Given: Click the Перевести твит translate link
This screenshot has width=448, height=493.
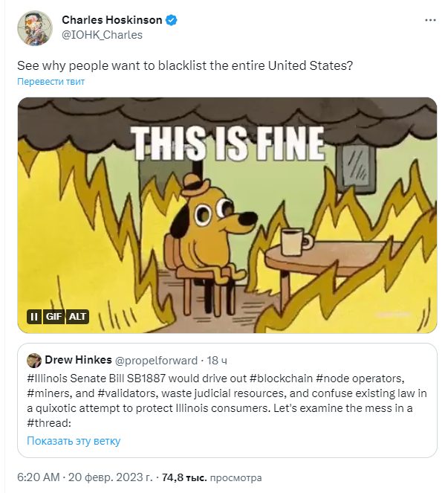Looking at the screenshot, I should 51,82.
